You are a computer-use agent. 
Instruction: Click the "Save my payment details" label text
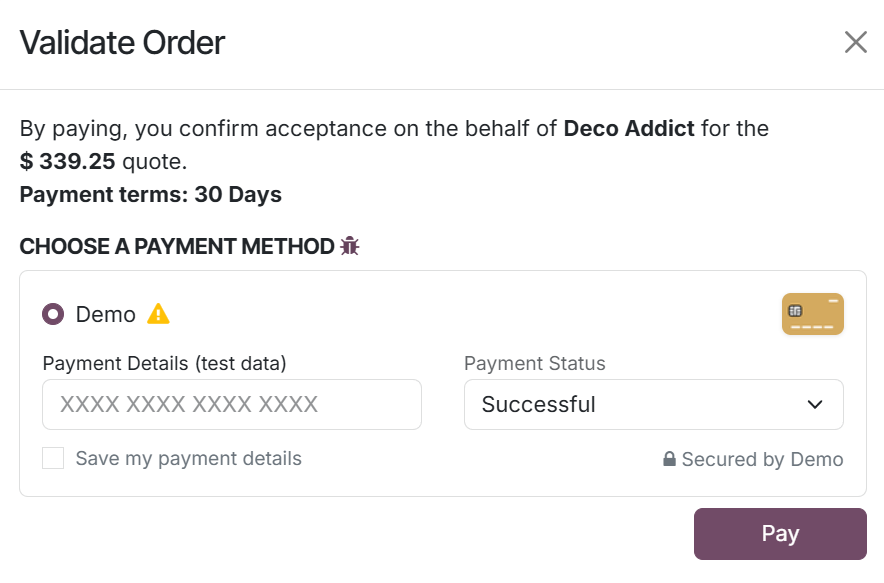pyautogui.click(x=188, y=459)
